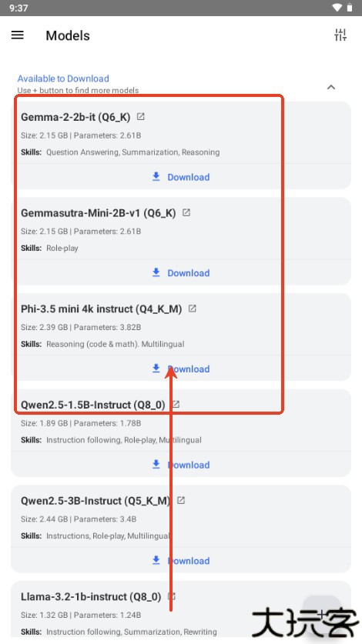Image resolution: width=362 pixels, height=644 pixels.
Task: Open the hamburger navigation menu
Action: (17, 35)
